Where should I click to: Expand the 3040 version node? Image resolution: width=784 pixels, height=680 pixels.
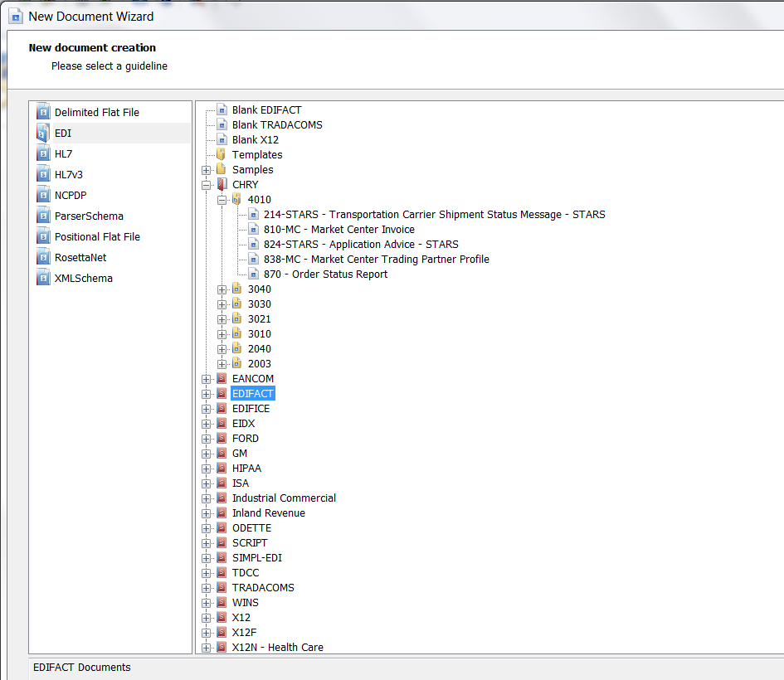pyautogui.click(x=221, y=289)
